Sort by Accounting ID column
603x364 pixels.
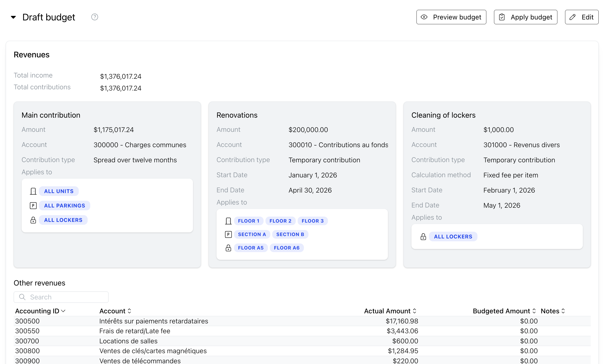tap(40, 311)
